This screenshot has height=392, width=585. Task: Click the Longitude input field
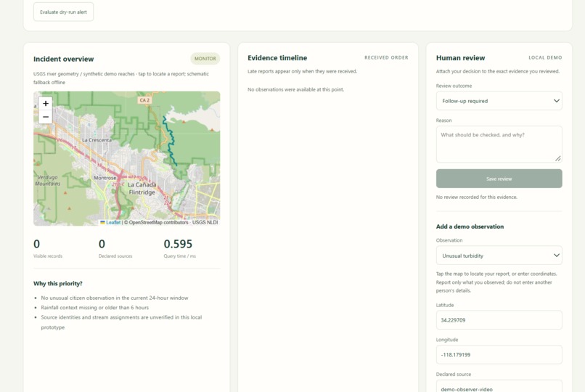click(499, 355)
